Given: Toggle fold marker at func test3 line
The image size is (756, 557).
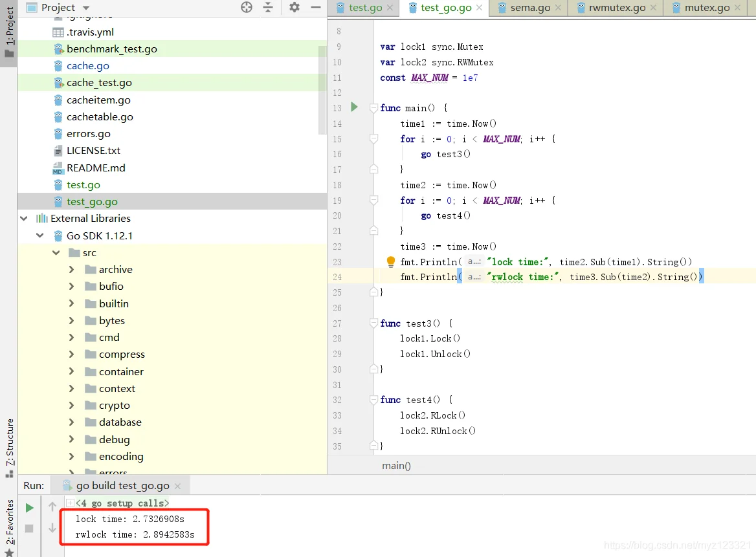Looking at the screenshot, I should pos(373,323).
